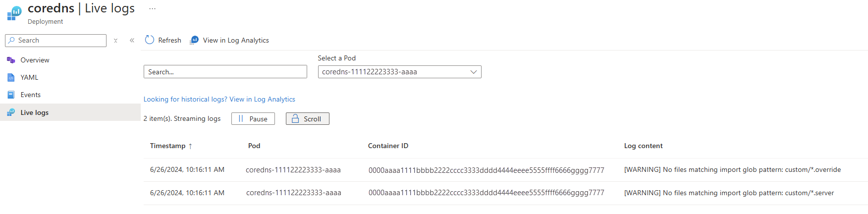Pause the streaming logs
Screen dimensions: 868x214
coord(253,119)
